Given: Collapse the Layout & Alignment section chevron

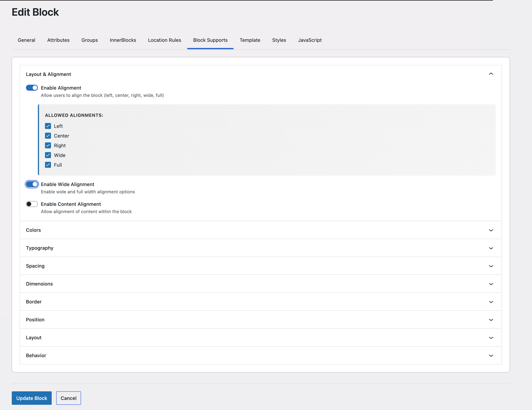Looking at the screenshot, I should click(x=491, y=74).
